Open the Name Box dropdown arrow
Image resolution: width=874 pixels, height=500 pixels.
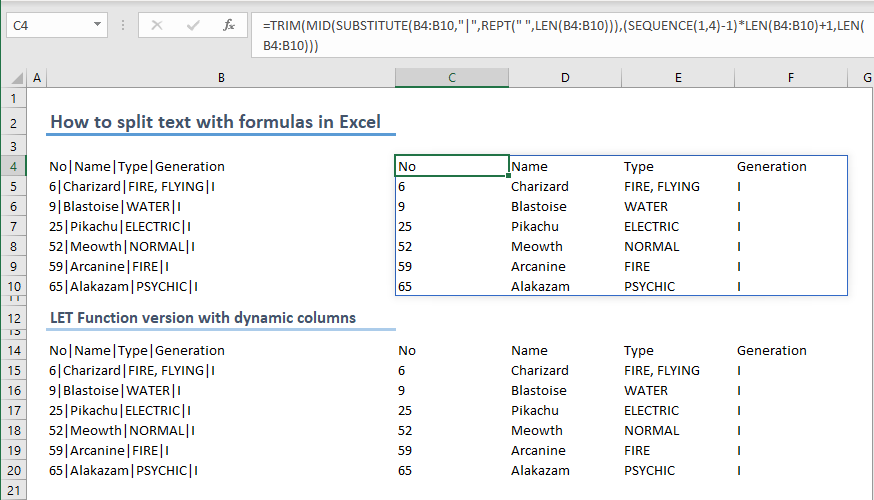pyautogui.click(x=97, y=25)
